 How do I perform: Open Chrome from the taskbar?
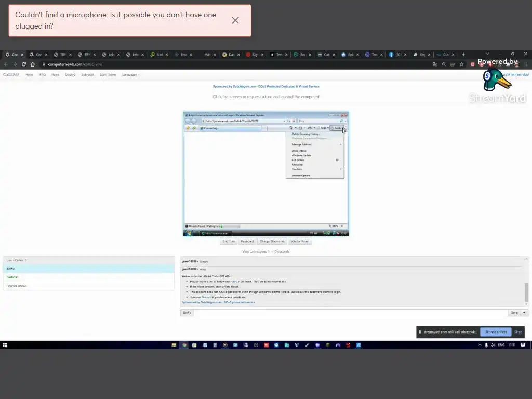(184, 345)
